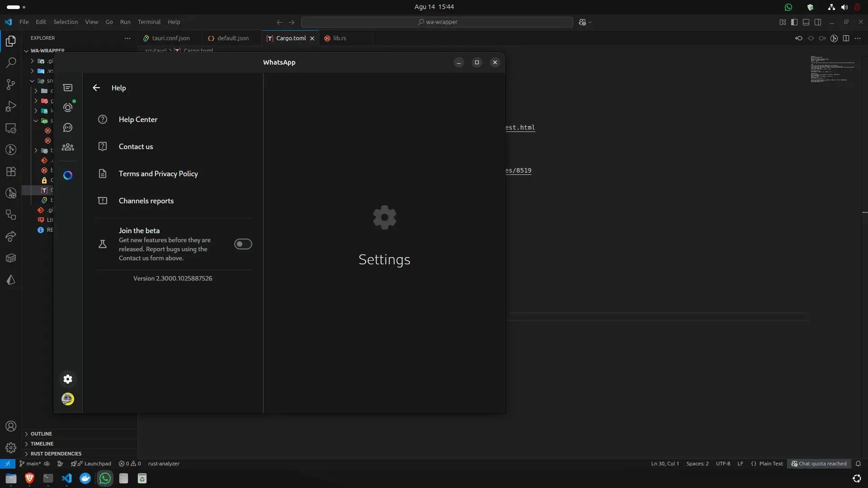The height and width of the screenshot is (488, 868).
Task: Toggle VS Code primary side bar layout
Action: point(794,22)
